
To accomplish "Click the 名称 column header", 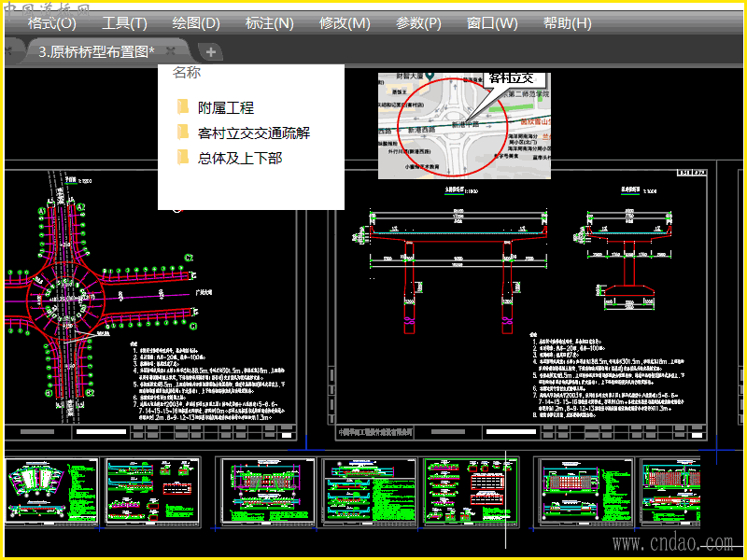I will 187,73.
